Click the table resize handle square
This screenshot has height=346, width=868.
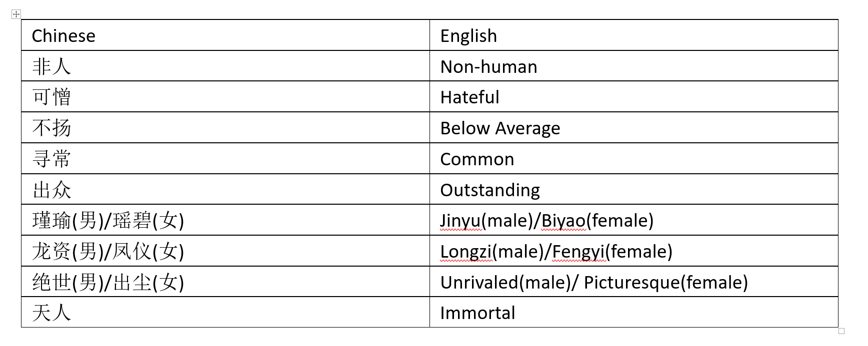[841, 331]
